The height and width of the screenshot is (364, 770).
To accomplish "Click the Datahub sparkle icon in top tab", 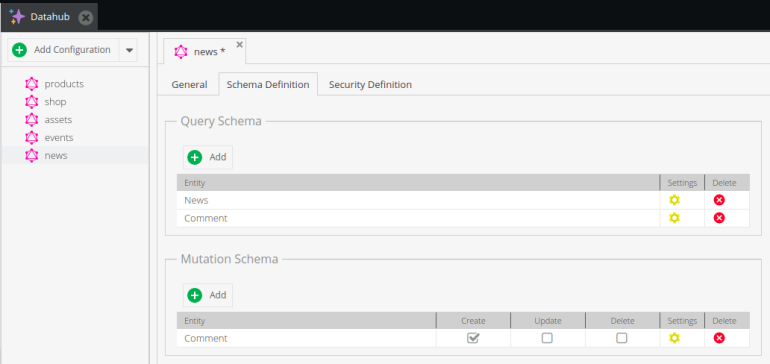I will pos(18,17).
